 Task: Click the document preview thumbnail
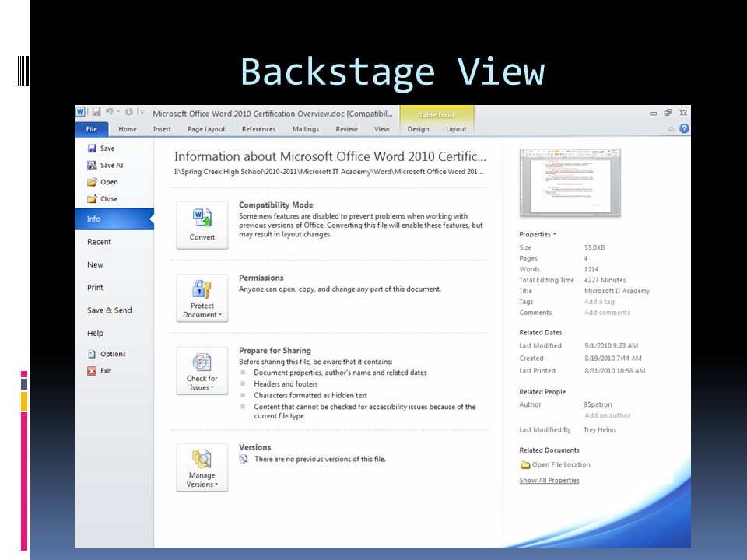(570, 182)
